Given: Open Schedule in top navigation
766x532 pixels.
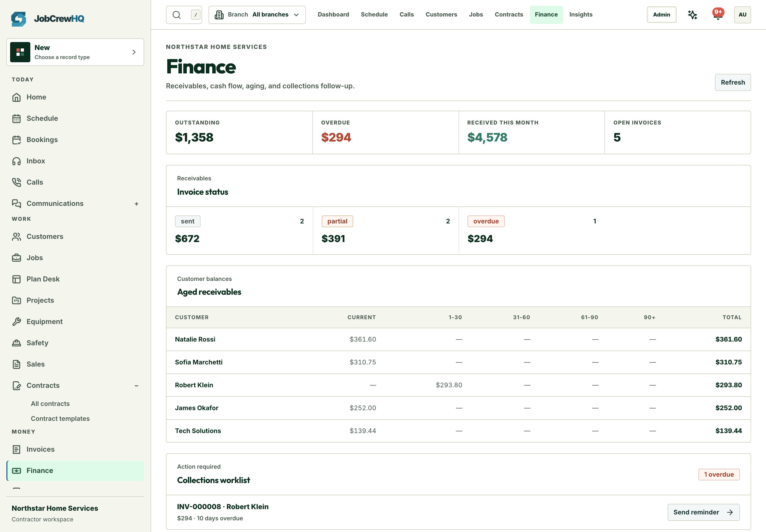Looking at the screenshot, I should coord(374,15).
